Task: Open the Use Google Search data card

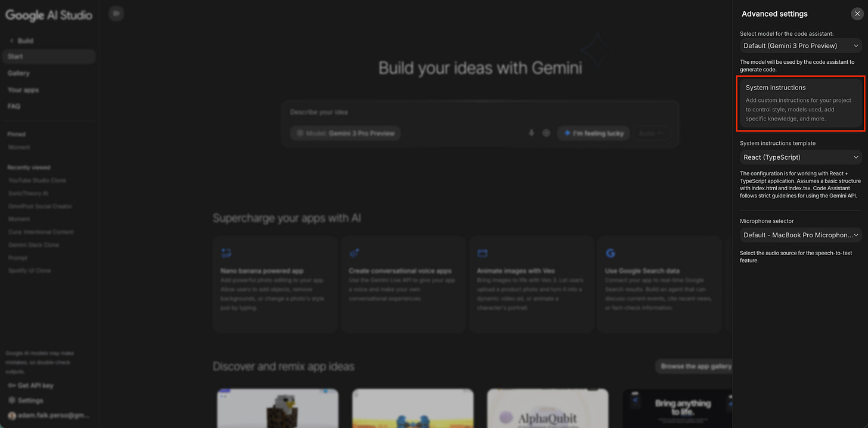Action: pos(660,284)
